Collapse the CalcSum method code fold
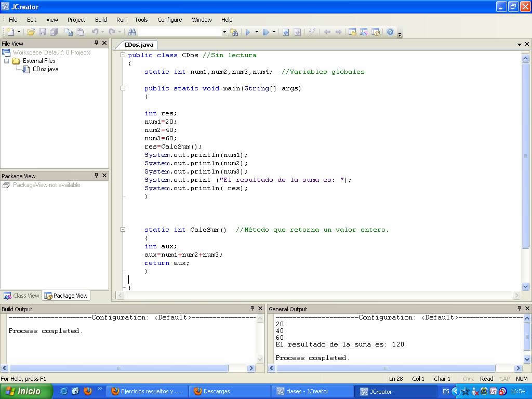The width and height of the screenshot is (532, 399). click(x=123, y=229)
